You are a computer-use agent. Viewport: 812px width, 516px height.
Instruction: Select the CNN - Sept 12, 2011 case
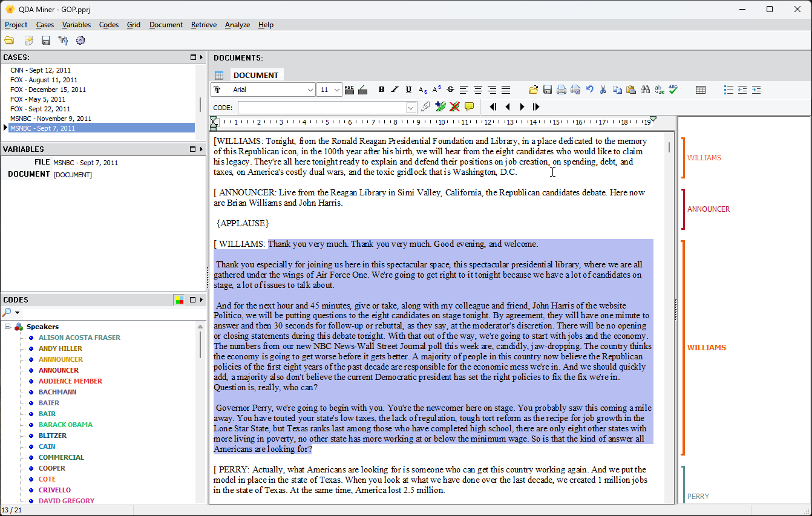pos(41,70)
